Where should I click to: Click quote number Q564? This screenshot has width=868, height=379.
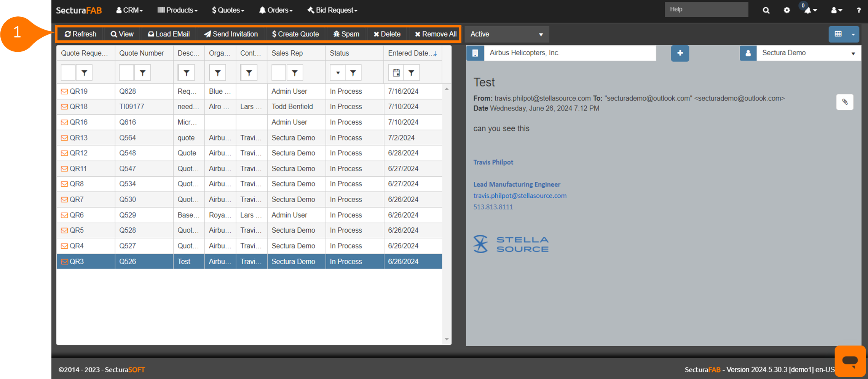(128, 138)
